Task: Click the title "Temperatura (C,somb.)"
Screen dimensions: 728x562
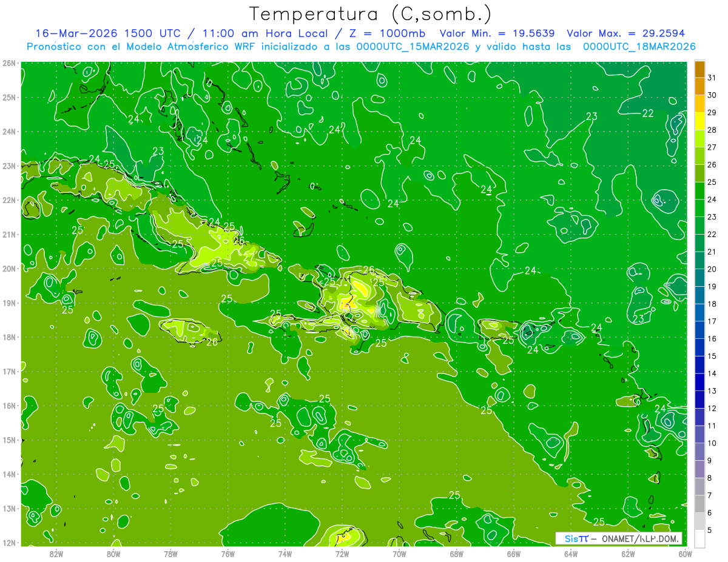Action: point(371,14)
